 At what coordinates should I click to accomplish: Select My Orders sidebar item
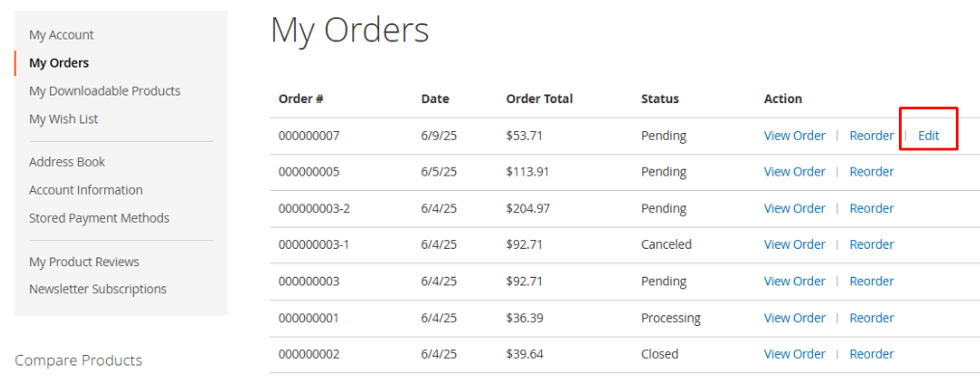(x=59, y=63)
